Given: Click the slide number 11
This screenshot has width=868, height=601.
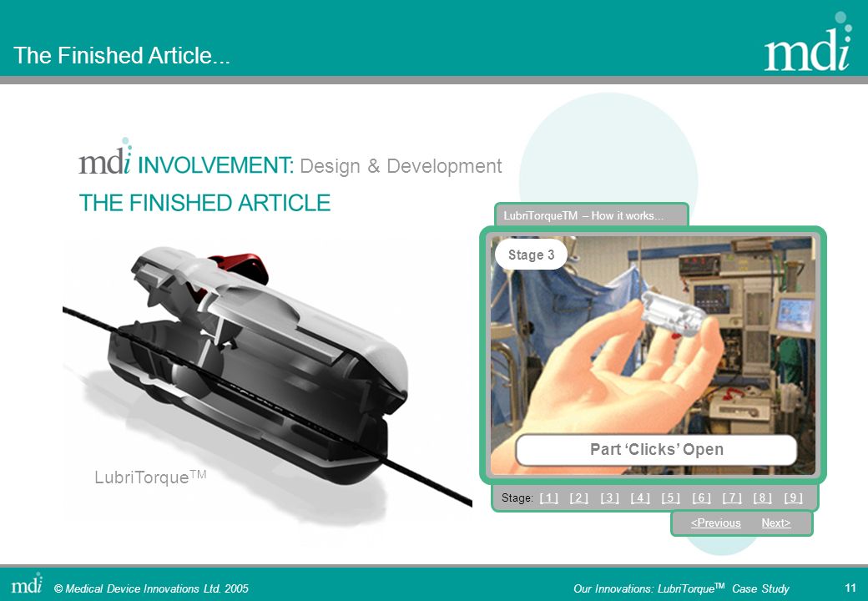Looking at the screenshot, I should [850, 588].
